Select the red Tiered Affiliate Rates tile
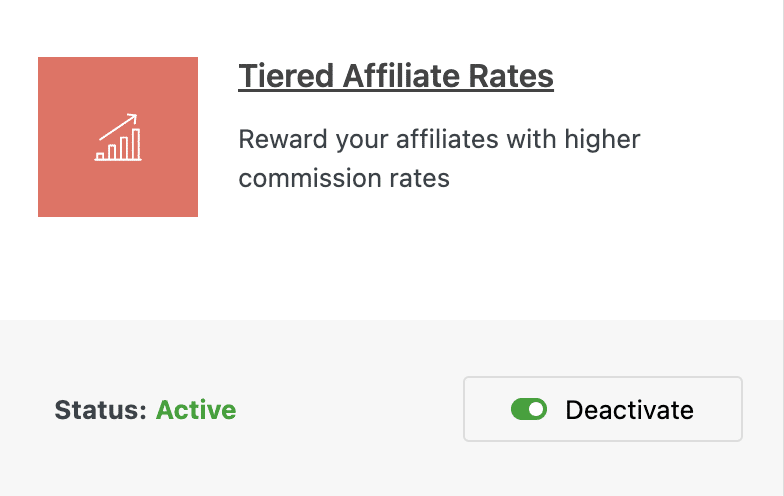The width and height of the screenshot is (784, 496). (118, 137)
